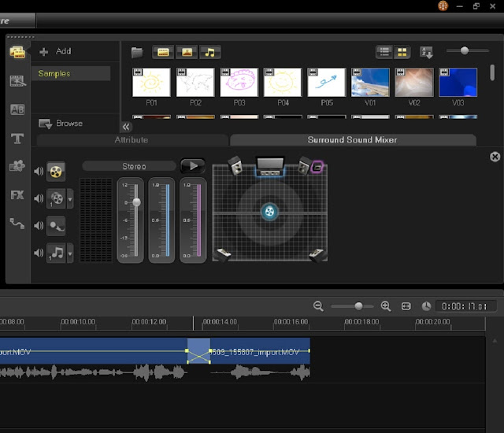Switch to Surround Sound Mixer tab
The height and width of the screenshot is (433, 504).
click(353, 140)
